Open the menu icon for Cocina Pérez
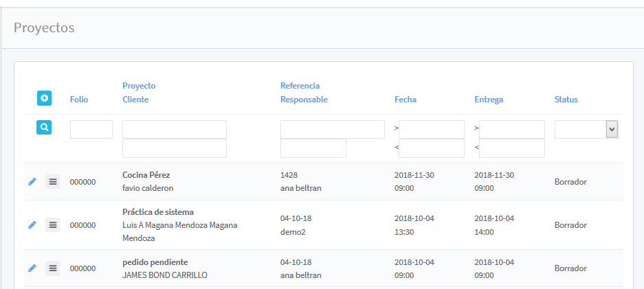This screenshot has width=644, height=289. 53,182
